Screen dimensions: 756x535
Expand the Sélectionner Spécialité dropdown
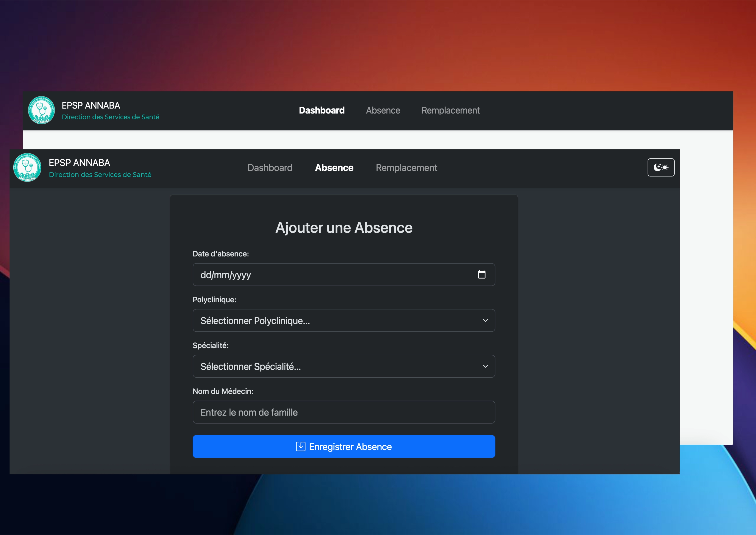pos(344,366)
